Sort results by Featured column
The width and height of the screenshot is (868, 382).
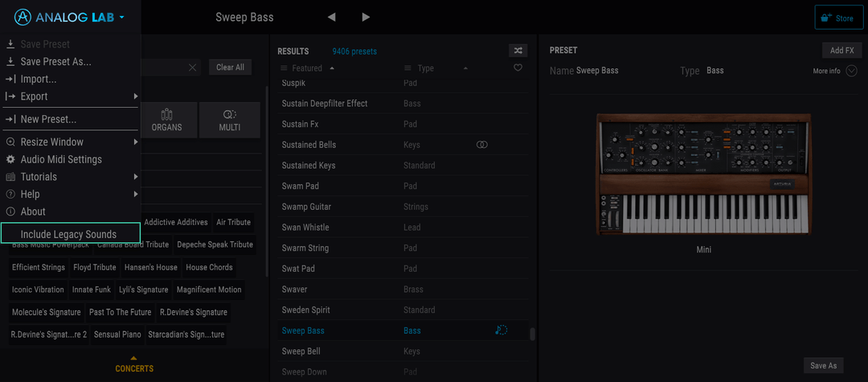click(308, 68)
